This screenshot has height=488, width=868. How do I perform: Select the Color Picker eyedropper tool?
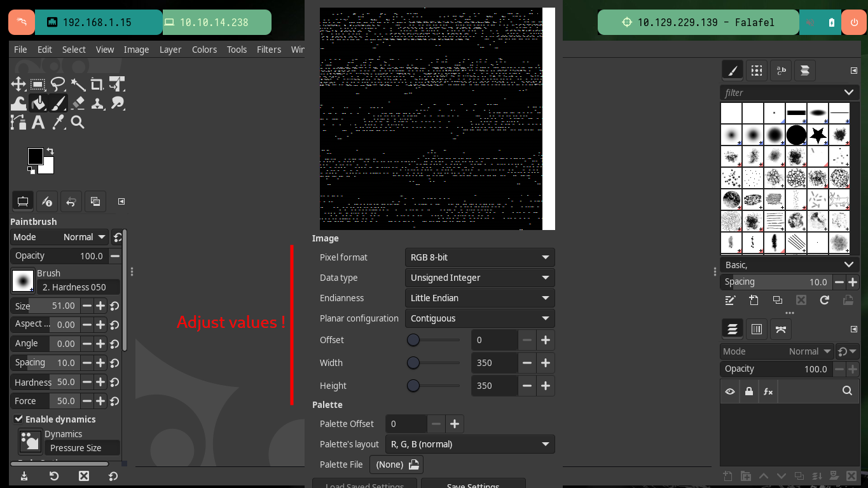[x=58, y=122]
